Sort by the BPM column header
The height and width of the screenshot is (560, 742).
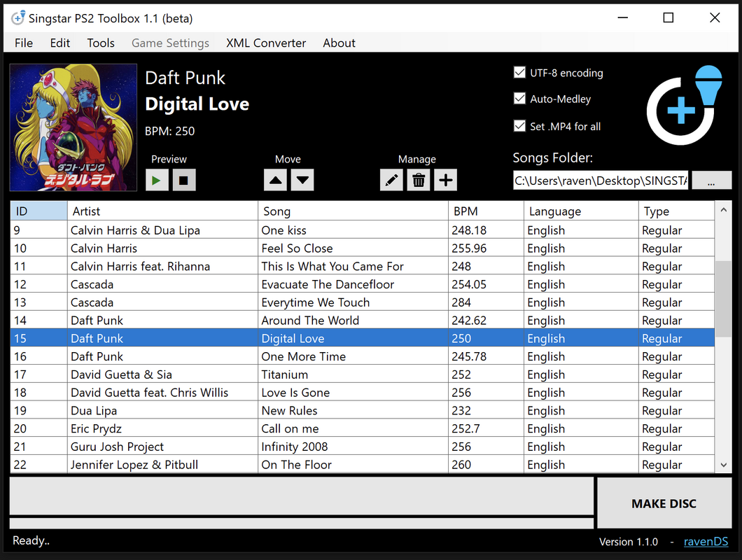[486, 211]
